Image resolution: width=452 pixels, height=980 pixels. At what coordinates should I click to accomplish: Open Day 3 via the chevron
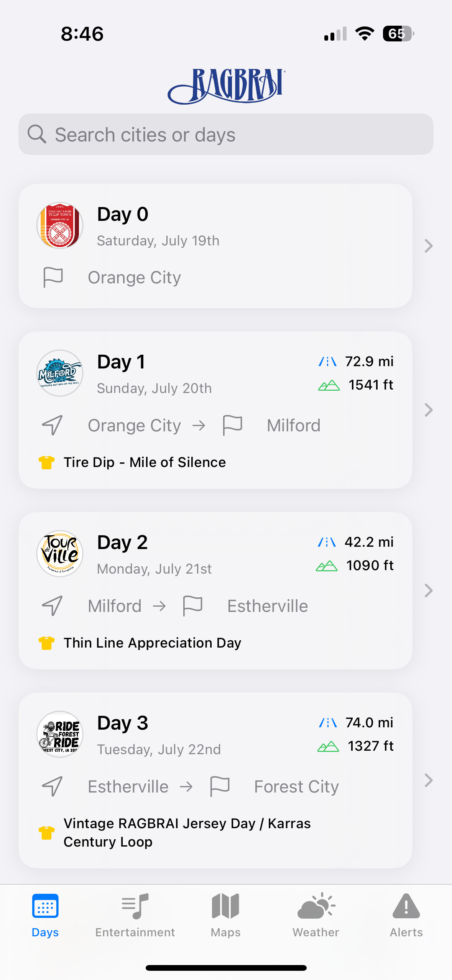(x=429, y=780)
